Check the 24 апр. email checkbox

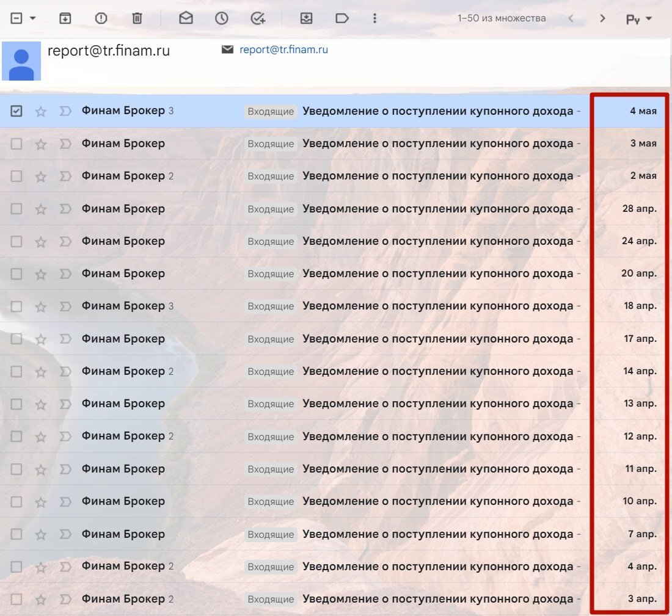click(x=16, y=242)
